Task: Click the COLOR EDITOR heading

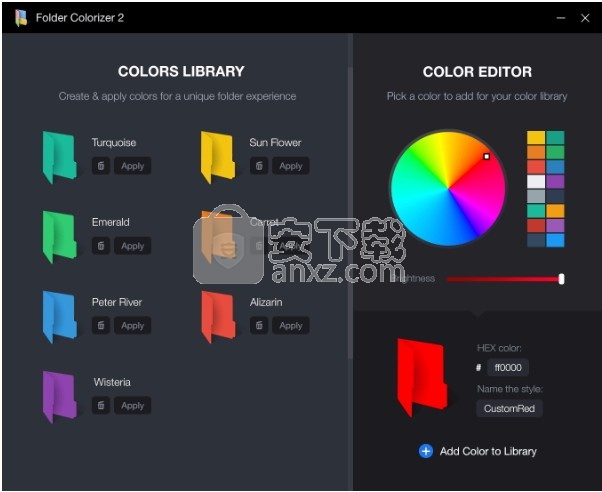Action: tap(477, 72)
